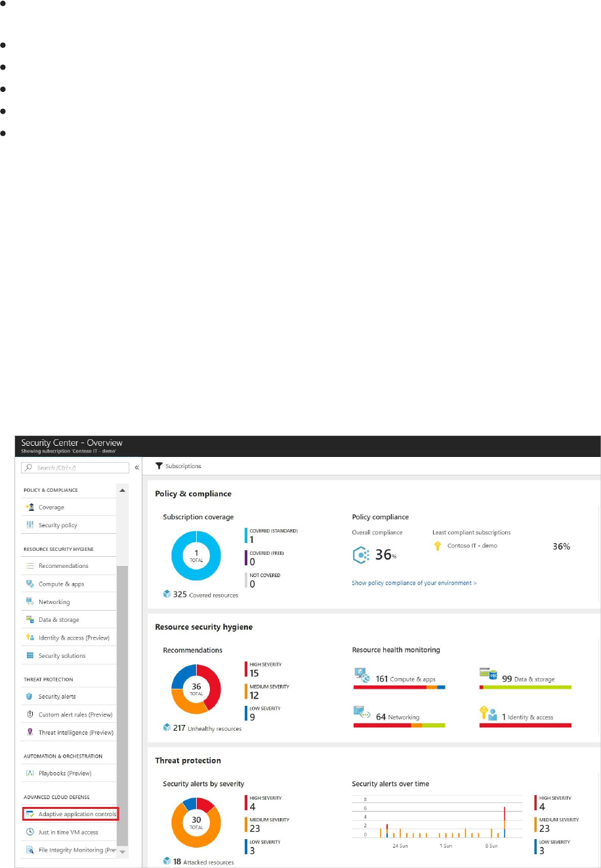Click 99 Data & storage health tile

[x=525, y=678]
